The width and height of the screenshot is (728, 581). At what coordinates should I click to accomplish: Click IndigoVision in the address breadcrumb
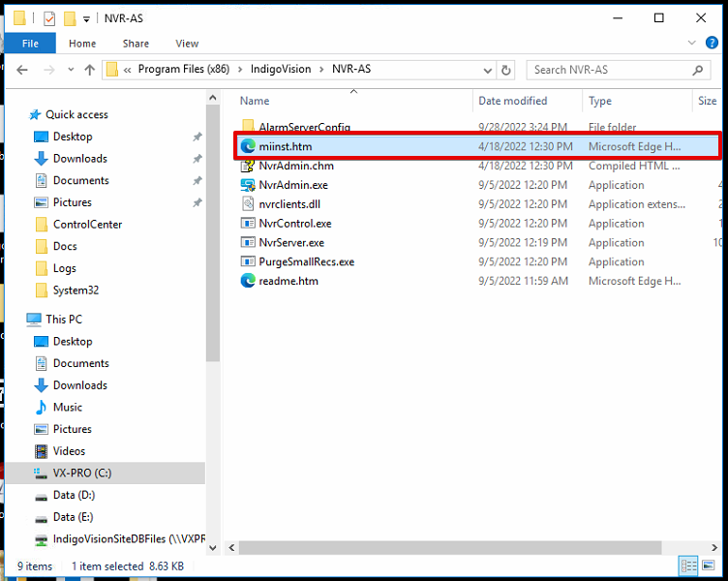pyautogui.click(x=281, y=69)
